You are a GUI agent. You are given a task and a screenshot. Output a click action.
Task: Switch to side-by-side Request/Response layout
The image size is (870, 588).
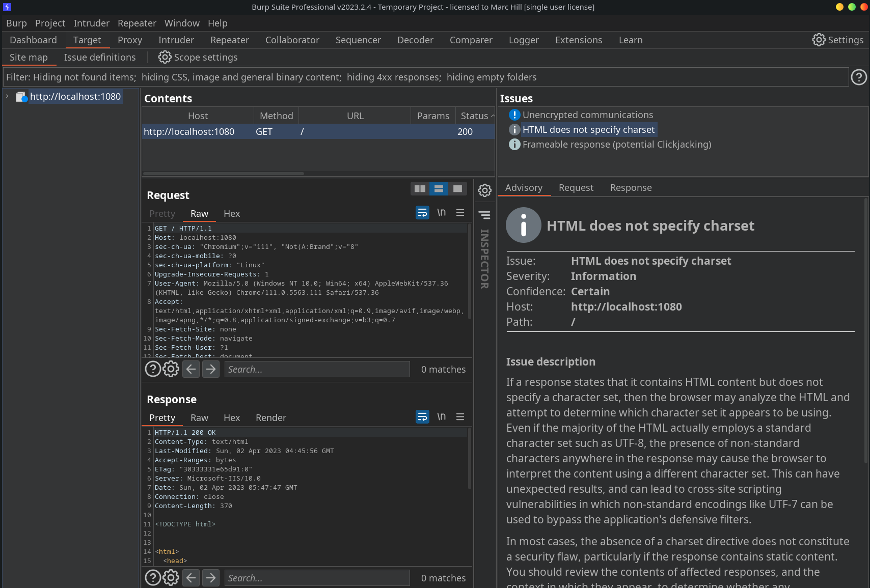(x=420, y=188)
